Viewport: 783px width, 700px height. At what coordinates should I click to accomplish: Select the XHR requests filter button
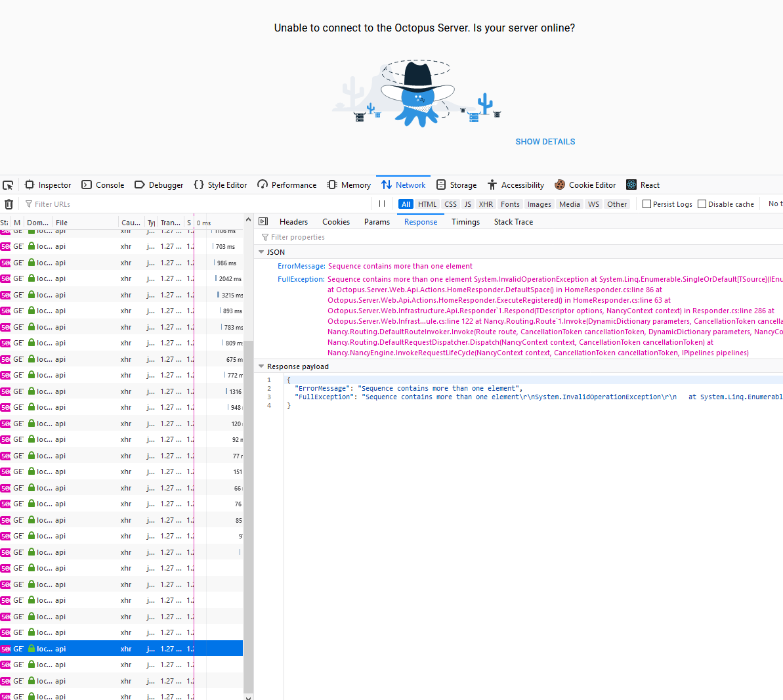click(486, 204)
